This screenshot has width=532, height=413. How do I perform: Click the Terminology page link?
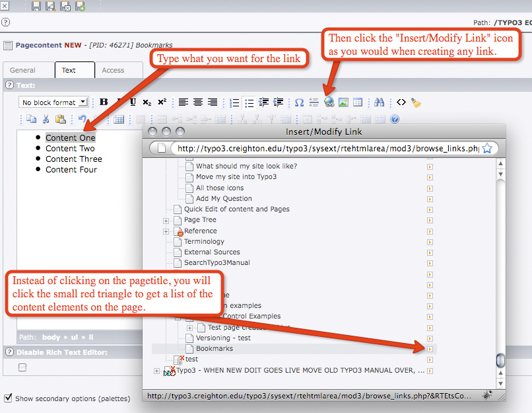[204, 241]
